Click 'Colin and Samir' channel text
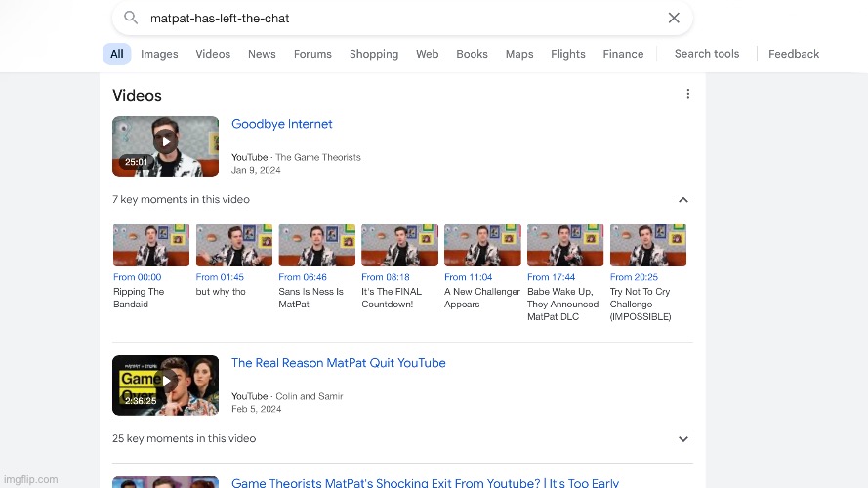This screenshot has height=488, width=868. pos(310,396)
